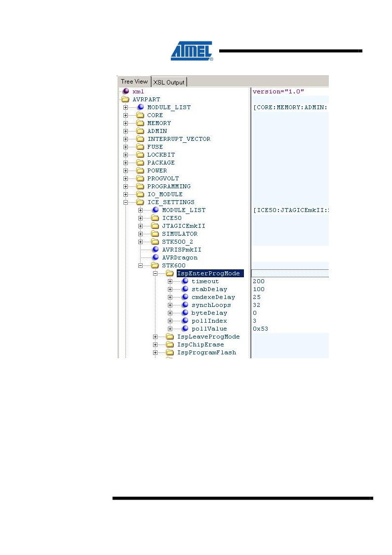Screen dimensions: 392x555
Task: Open the XSL Output tab
Action: pos(169,82)
